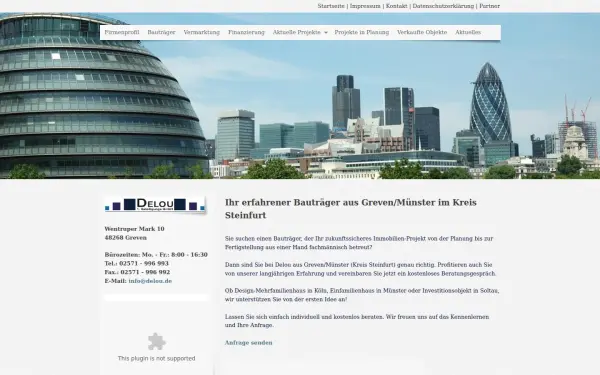
Task: Click the 'Bürozeiten: Mo. - Fr.: 8:00 - 16:30' line
Action: (156, 255)
